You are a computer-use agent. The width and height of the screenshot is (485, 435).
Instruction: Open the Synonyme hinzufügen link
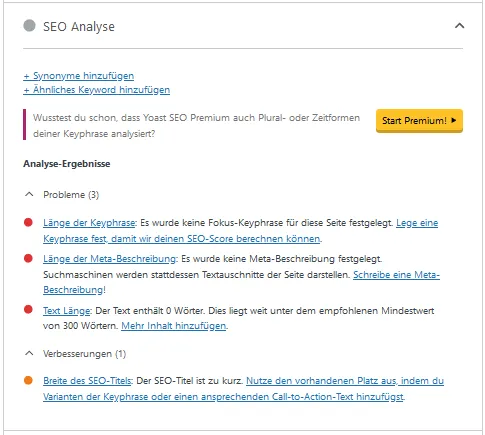coord(79,76)
